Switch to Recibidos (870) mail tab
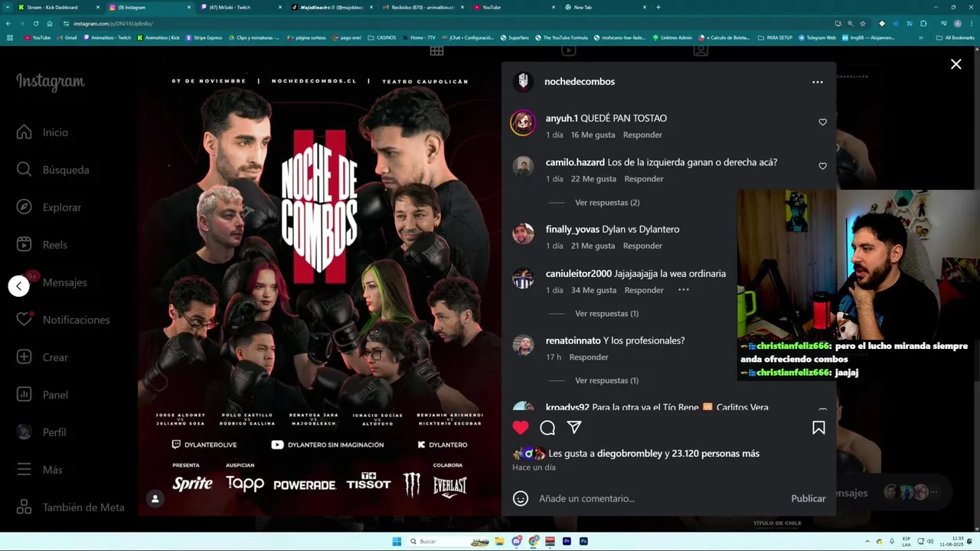The image size is (980, 551). 422,7
